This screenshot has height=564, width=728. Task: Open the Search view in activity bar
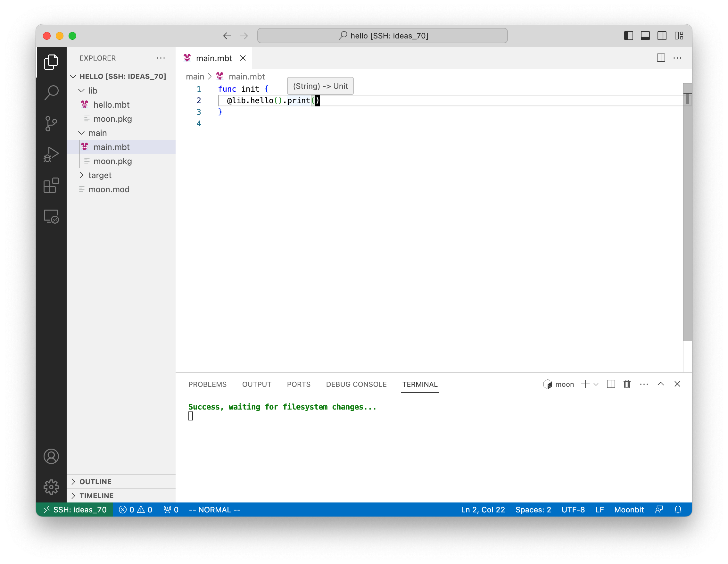click(x=51, y=93)
